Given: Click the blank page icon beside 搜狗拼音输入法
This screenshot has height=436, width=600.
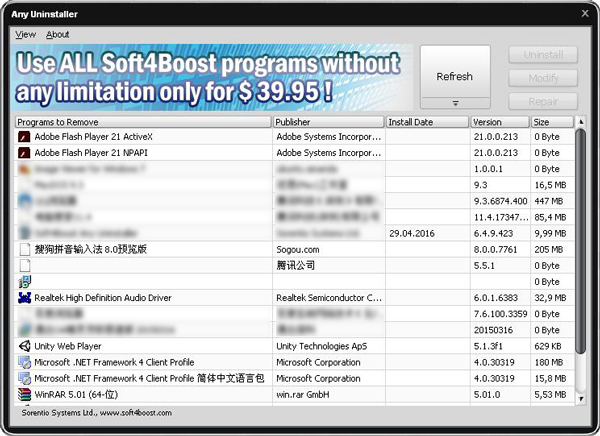Looking at the screenshot, I should [24, 249].
